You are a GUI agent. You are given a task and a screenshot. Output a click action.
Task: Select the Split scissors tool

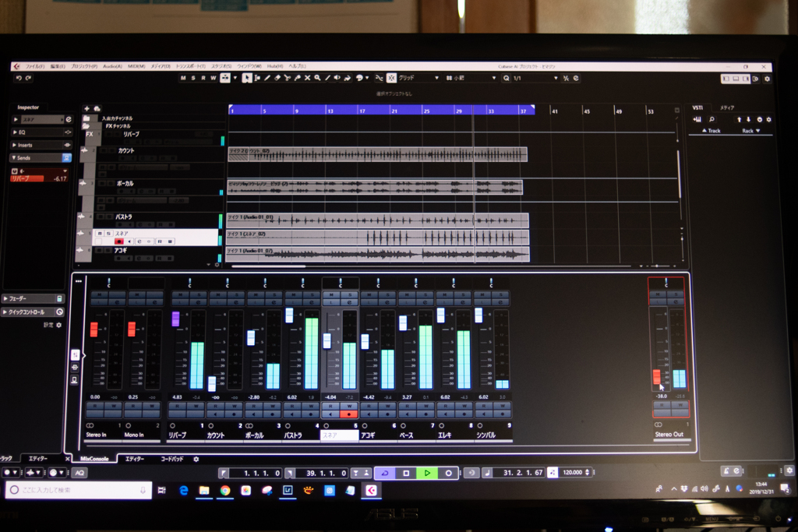(288, 78)
